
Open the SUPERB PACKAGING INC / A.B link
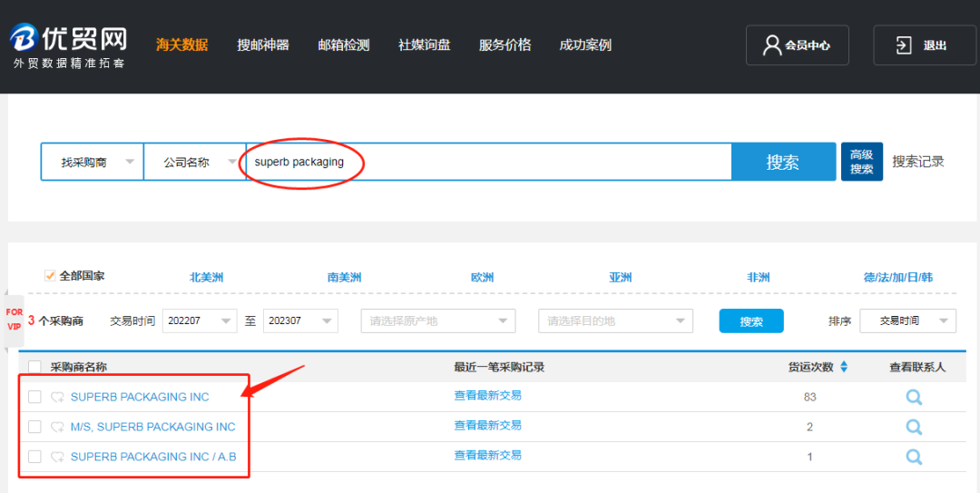pos(153,457)
